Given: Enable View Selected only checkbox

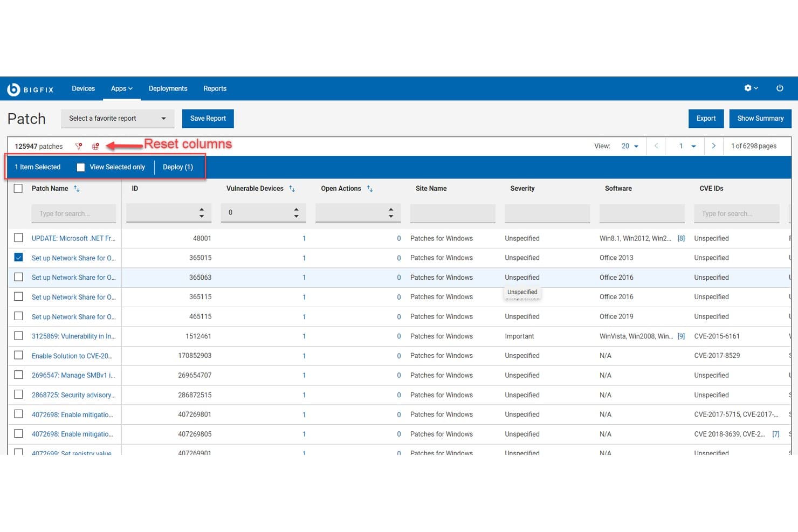Looking at the screenshot, I should coord(81,168).
